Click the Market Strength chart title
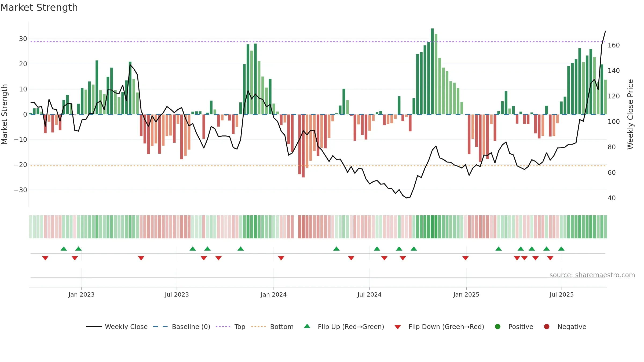 point(39,8)
